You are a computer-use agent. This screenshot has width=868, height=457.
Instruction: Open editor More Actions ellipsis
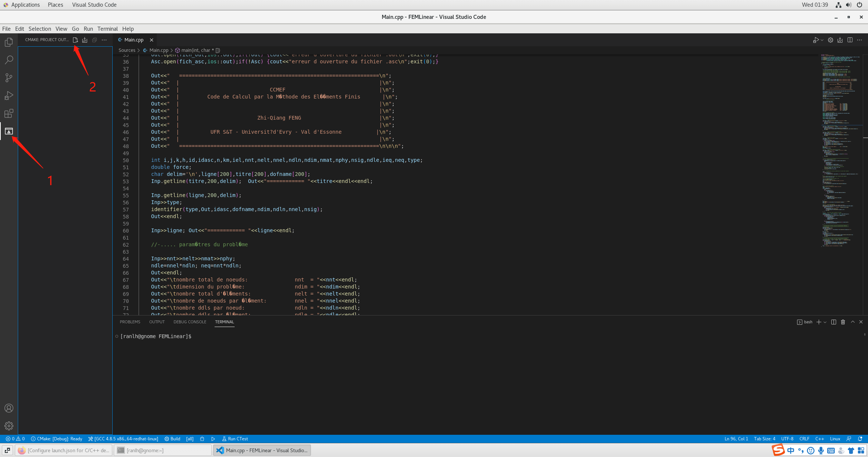point(859,40)
